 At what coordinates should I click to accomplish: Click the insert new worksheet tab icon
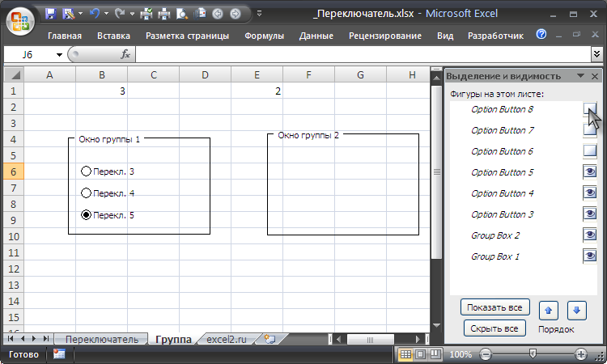[270, 339]
